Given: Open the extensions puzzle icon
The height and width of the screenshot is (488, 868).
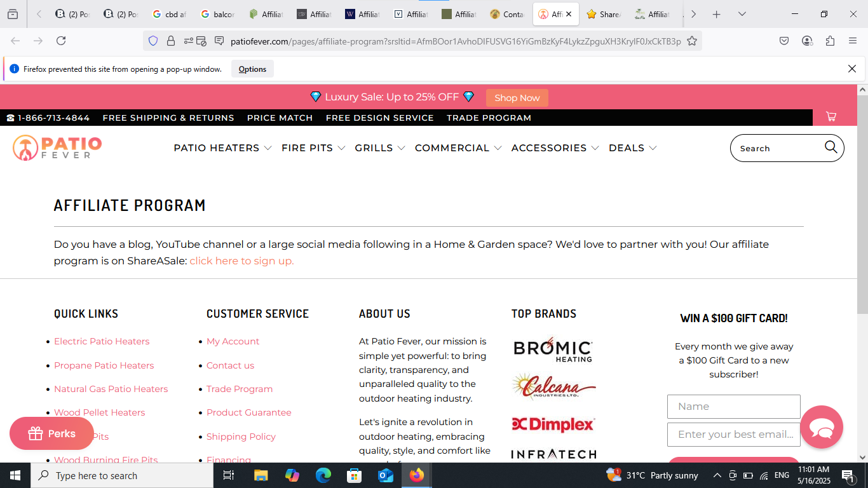Looking at the screenshot, I should 830,41.
